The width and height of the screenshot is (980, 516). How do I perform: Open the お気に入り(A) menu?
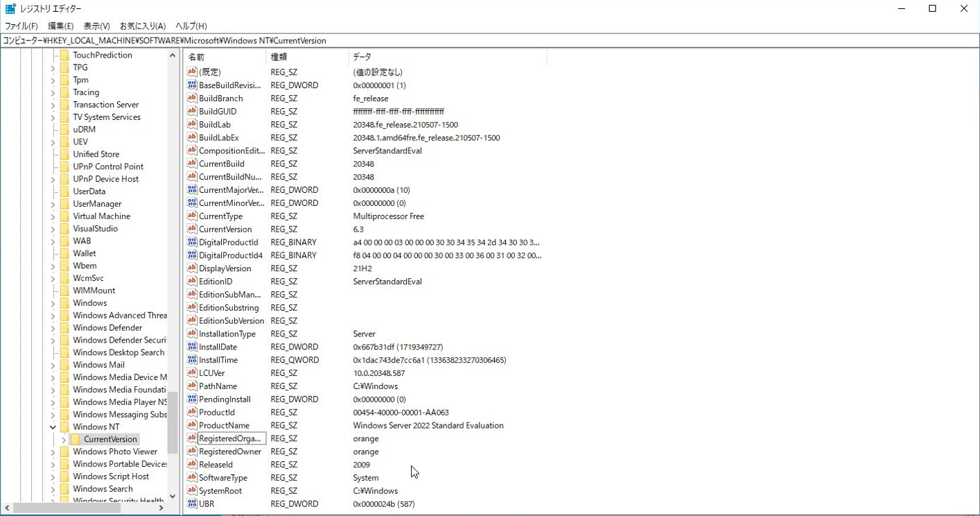(x=143, y=26)
